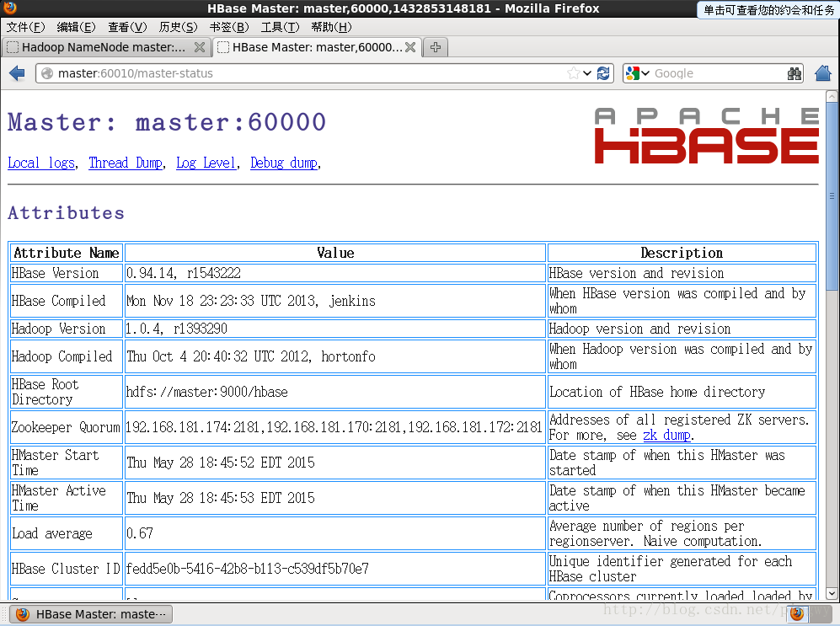The image size is (840, 626).
Task: Click value 'Mon Nov 18 23:23:33 UTC 2013, jenkins'
Action: tap(251, 301)
